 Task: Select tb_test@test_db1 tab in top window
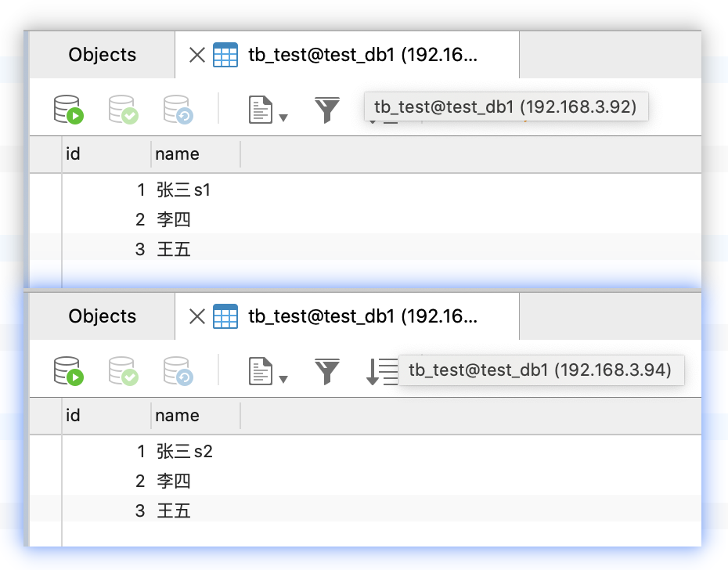(x=362, y=55)
